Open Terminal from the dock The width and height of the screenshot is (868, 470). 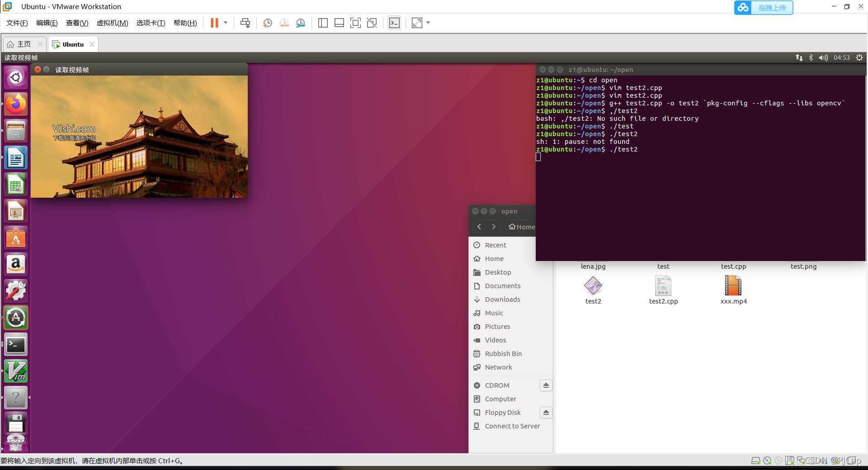pyautogui.click(x=16, y=344)
